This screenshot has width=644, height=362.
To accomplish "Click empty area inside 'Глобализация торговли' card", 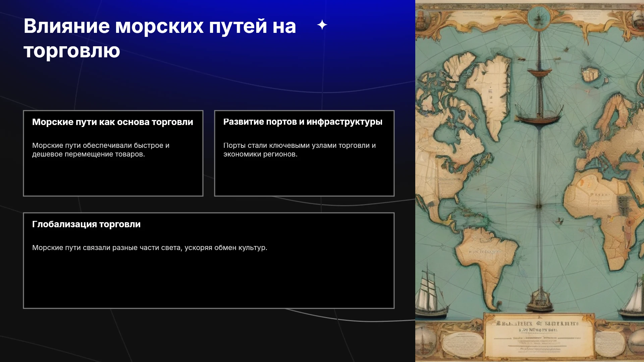I will (209, 282).
